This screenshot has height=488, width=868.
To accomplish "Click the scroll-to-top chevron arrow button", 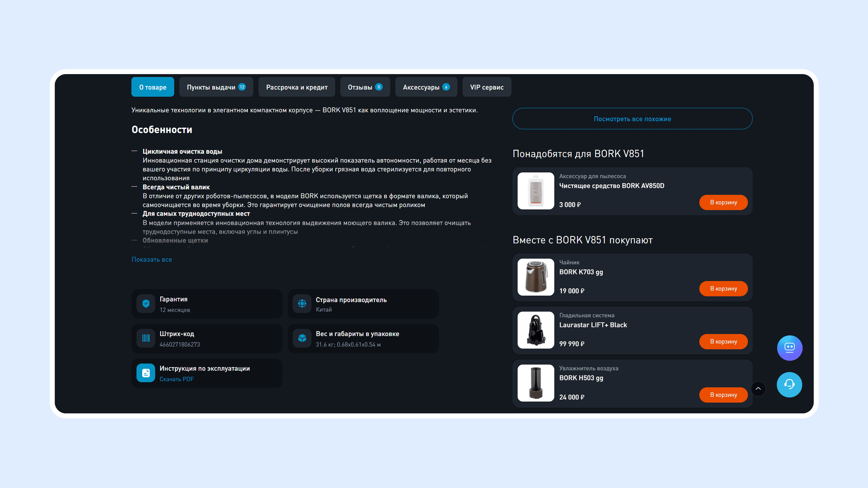I will tap(758, 389).
